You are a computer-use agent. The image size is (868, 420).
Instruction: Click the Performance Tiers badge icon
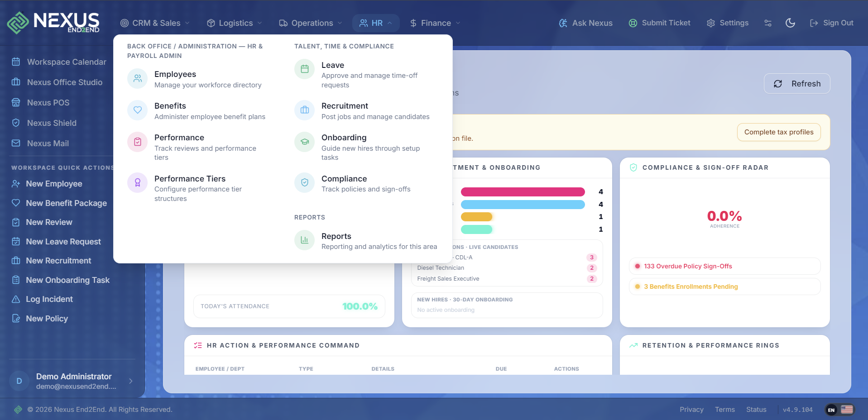tap(138, 183)
